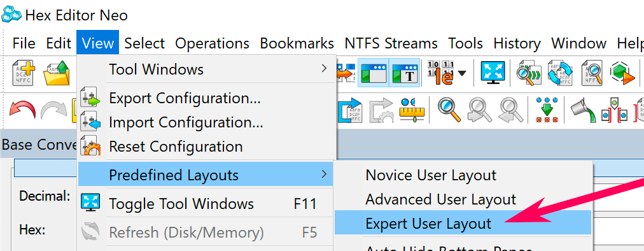Click the blue full-screen monitor toolbar icon
644x251 pixels.
[x=493, y=73]
